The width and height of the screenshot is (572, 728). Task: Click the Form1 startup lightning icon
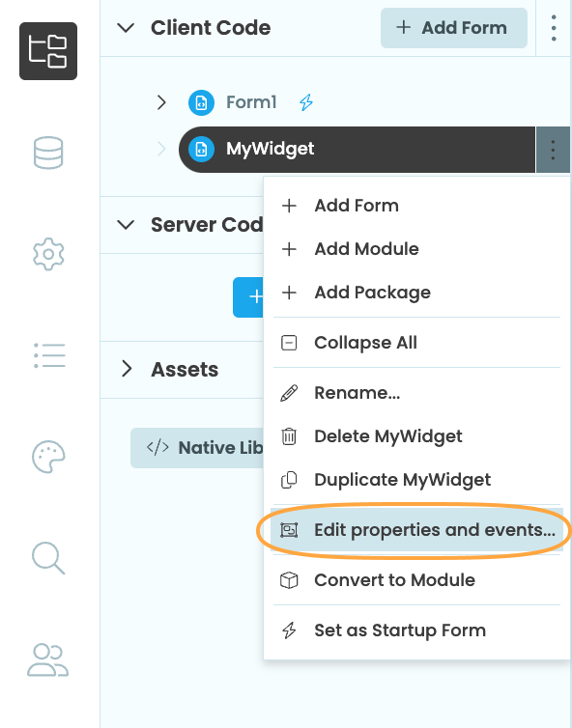pos(306,102)
